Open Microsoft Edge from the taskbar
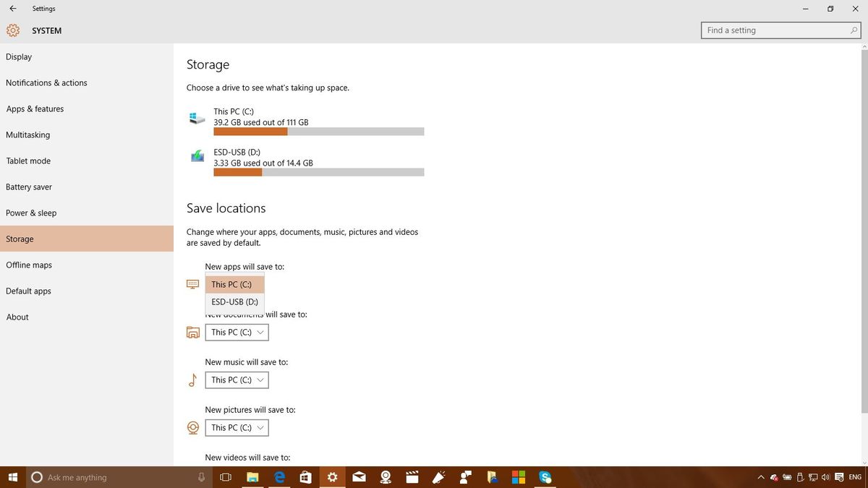Viewport: 868px width, 488px height. click(x=278, y=477)
